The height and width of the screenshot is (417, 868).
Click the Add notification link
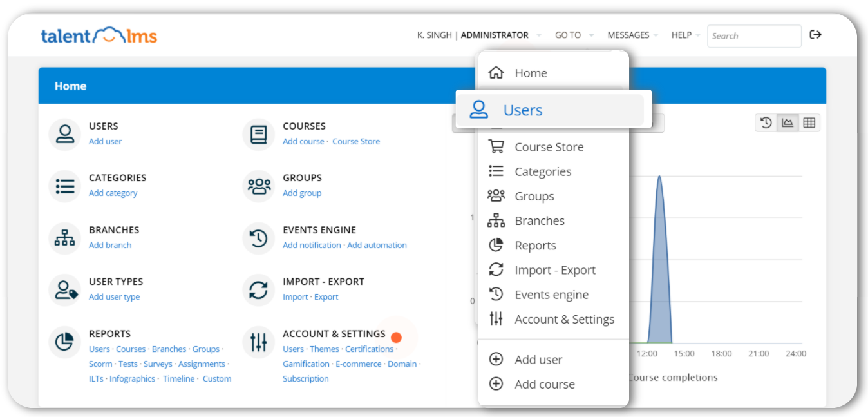pyautogui.click(x=312, y=245)
